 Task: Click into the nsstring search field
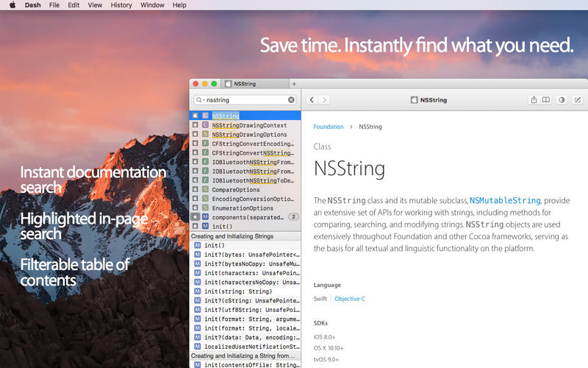coord(245,100)
